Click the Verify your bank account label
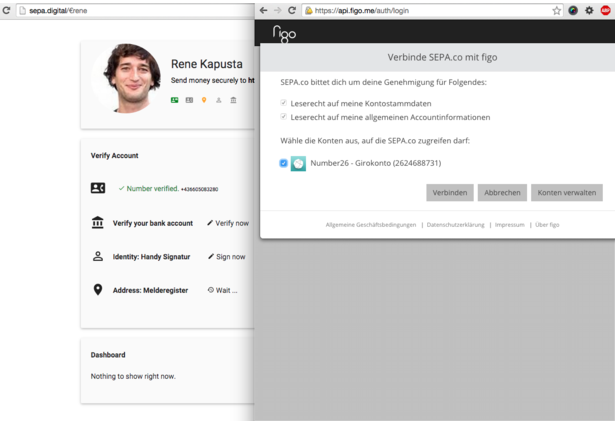This screenshot has width=615, height=424. [153, 223]
